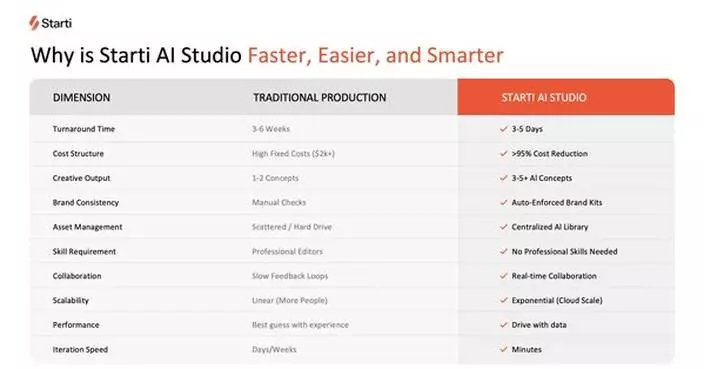Click the 'Why is Starti AI Studio' title text
704x369 pixels.
pos(136,56)
